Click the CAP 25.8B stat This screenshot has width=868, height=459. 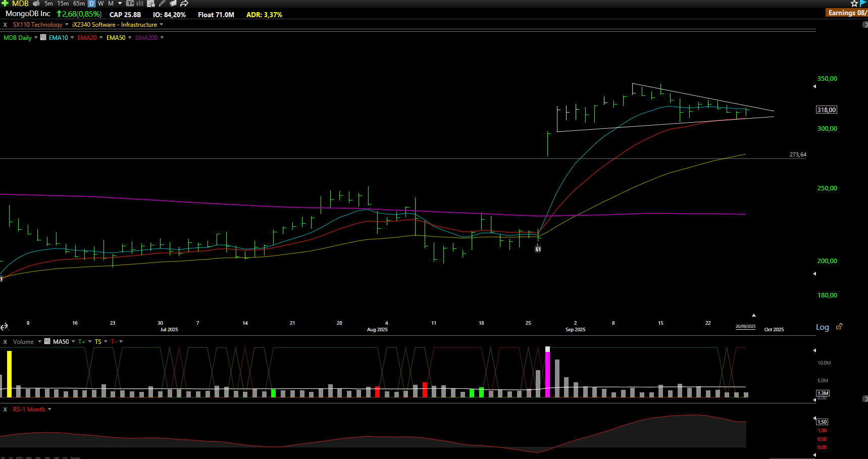tap(125, 15)
